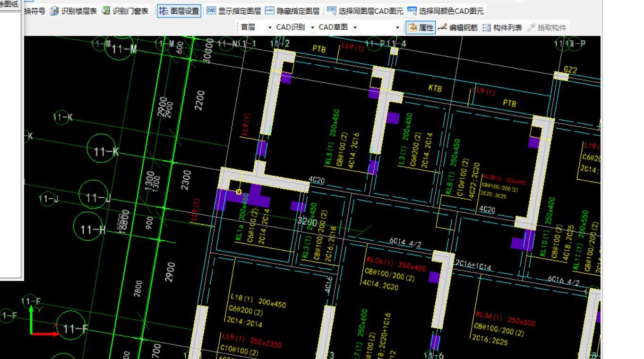Click the rebar annotation '2C16+1C14'
This screenshot has height=359, width=644.
(473, 265)
